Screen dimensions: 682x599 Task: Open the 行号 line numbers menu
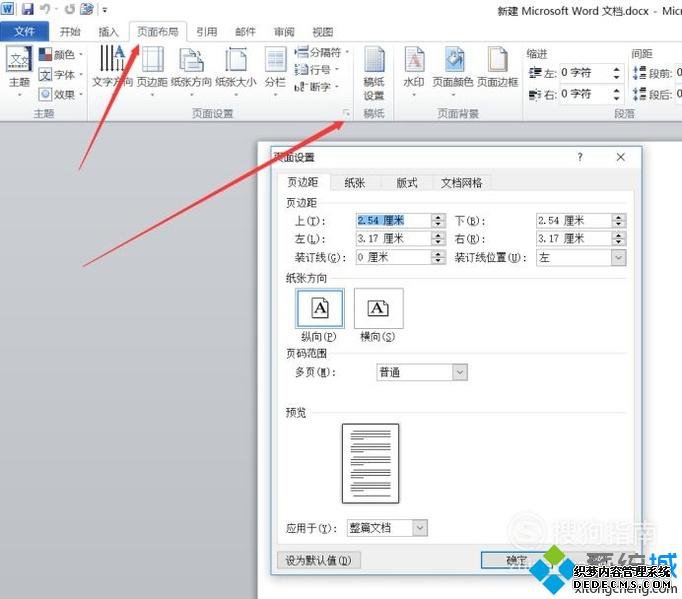tap(317, 70)
